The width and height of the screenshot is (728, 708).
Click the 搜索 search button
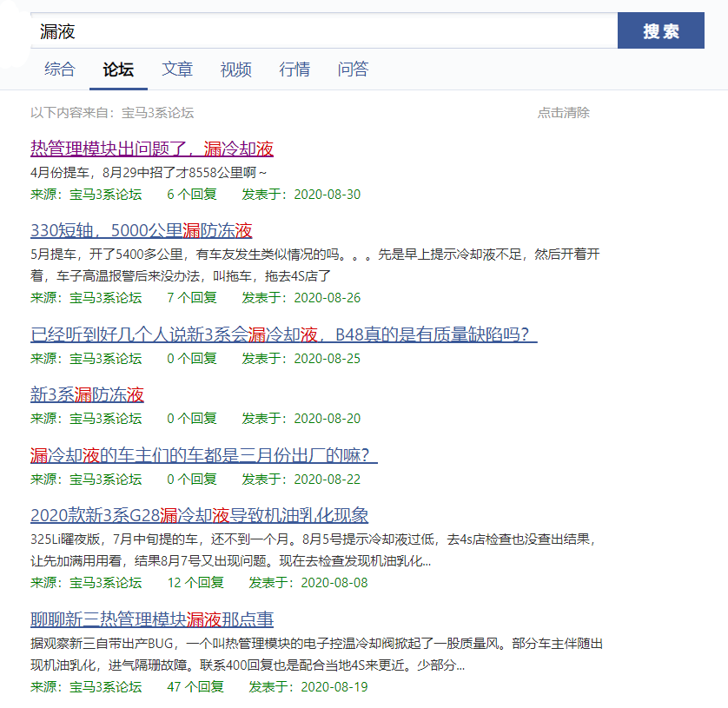pos(661,30)
